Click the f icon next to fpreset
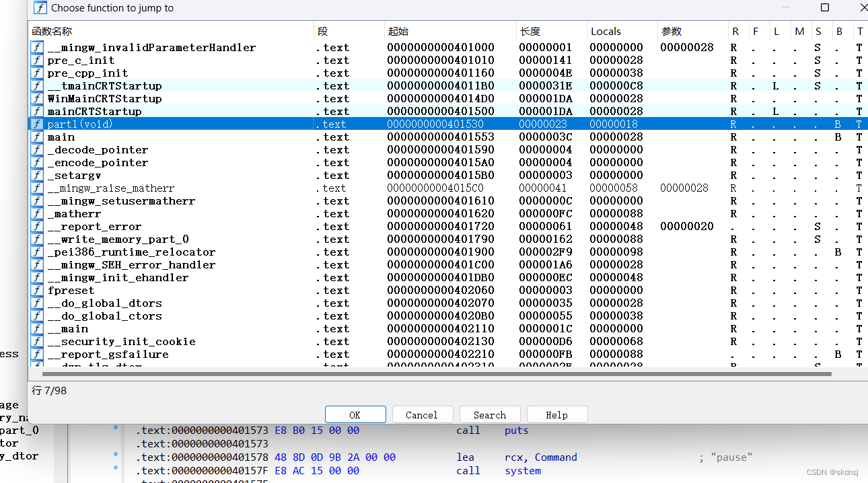Image resolution: width=868 pixels, height=483 pixels. click(36, 290)
